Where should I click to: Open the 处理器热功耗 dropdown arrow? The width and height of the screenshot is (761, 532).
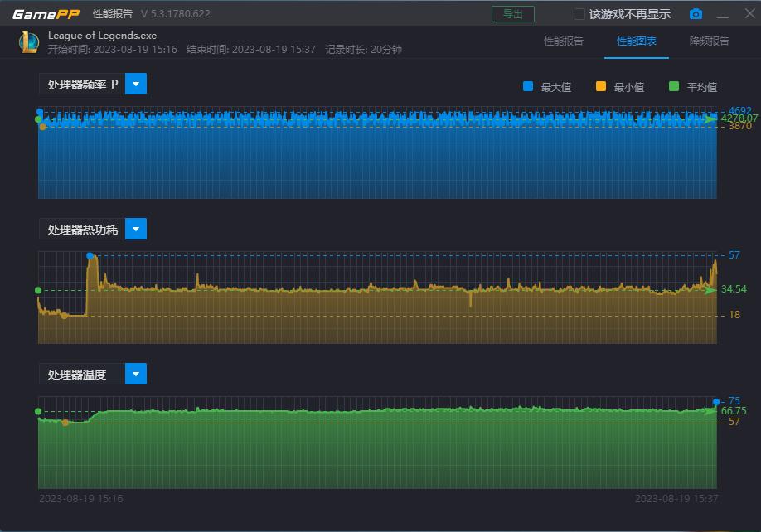point(136,230)
